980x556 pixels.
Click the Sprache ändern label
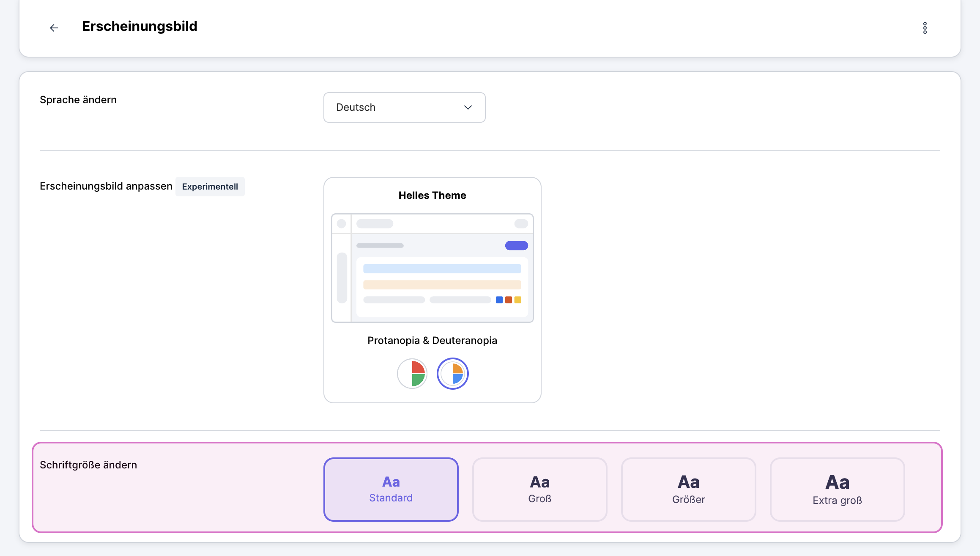(78, 100)
